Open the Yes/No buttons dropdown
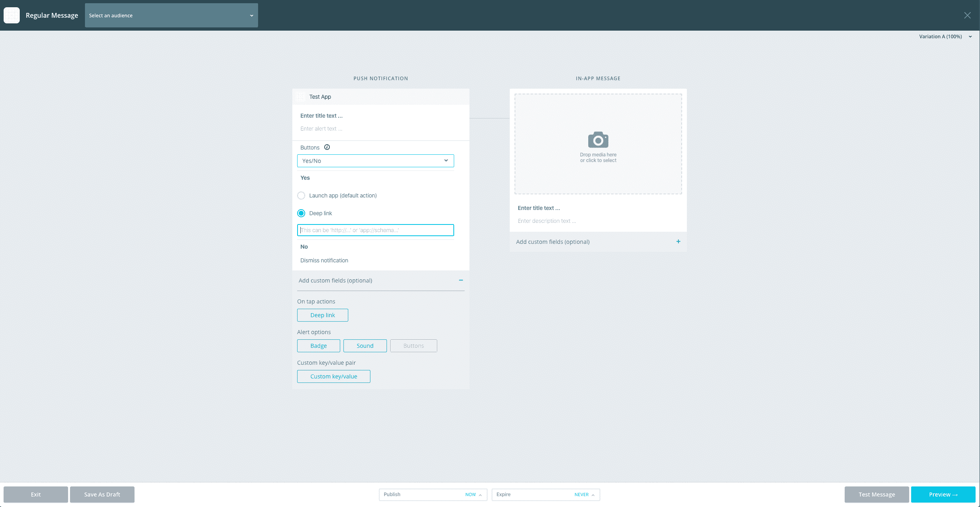The image size is (980, 507). (x=375, y=160)
